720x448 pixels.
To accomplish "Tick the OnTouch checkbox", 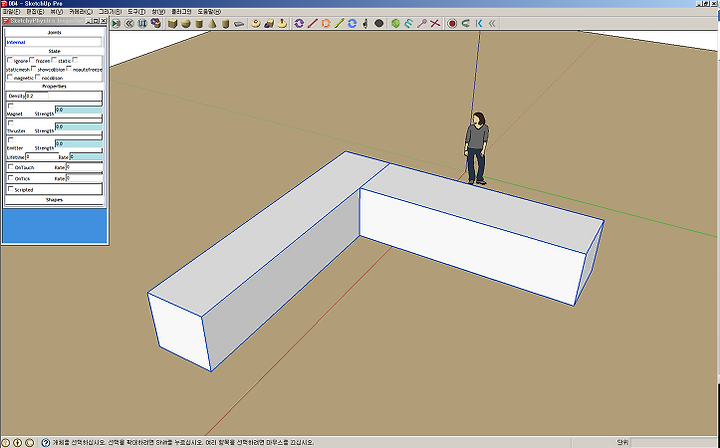I will pyautogui.click(x=11, y=167).
